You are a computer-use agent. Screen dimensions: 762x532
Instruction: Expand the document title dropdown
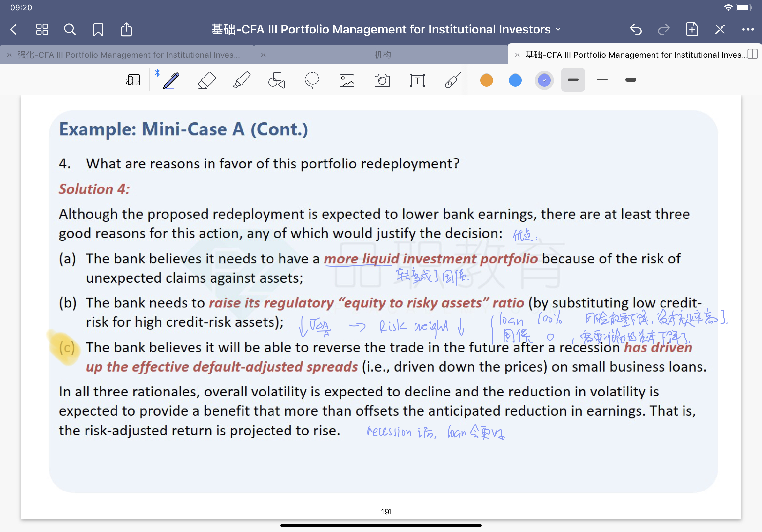click(x=558, y=30)
